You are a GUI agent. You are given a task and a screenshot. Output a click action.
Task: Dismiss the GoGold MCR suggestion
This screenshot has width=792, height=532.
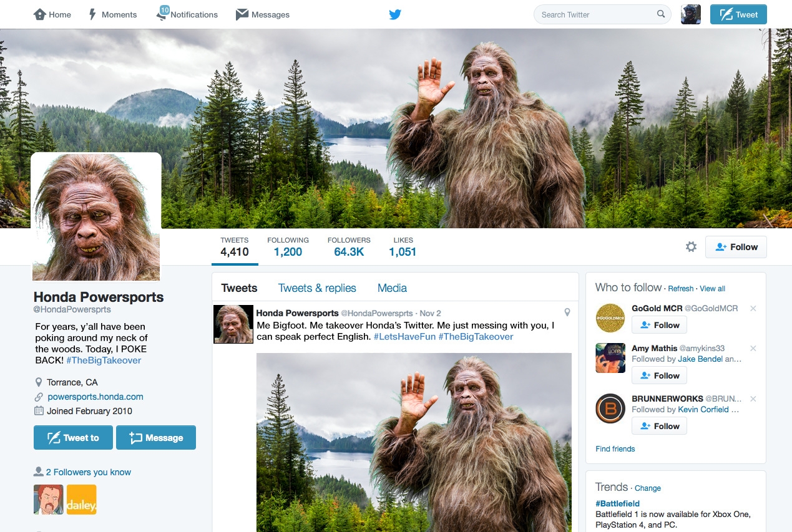pyautogui.click(x=753, y=309)
